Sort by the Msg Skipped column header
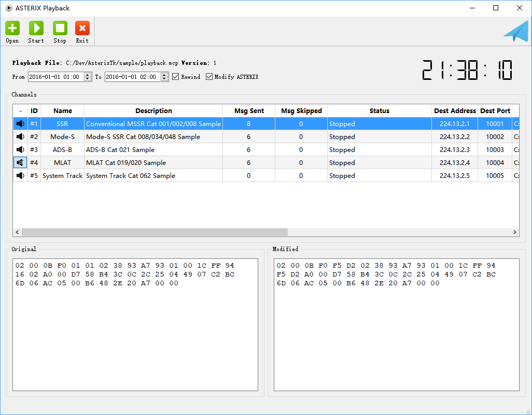532x415 pixels. tap(301, 111)
